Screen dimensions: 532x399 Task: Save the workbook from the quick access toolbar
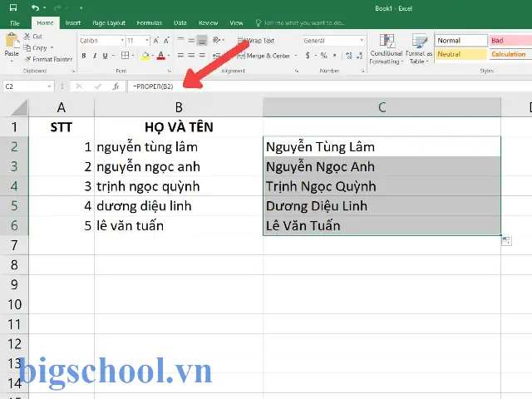coord(13,7)
